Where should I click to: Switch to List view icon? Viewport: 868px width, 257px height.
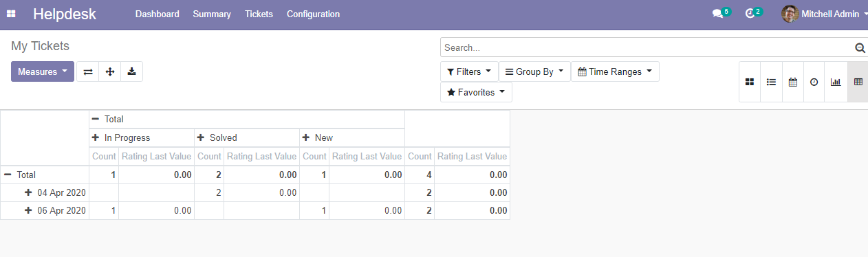(x=771, y=82)
